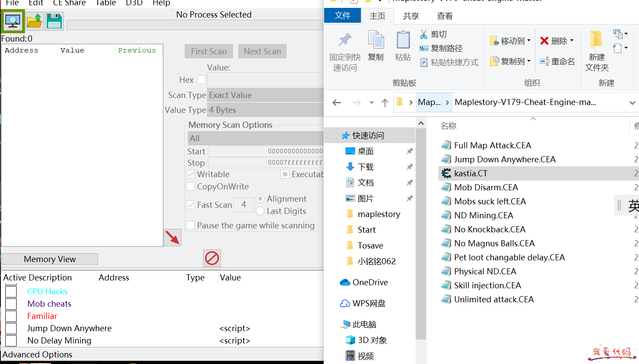Switch to the 共享 ribbon tab
Screen dimensions: 639x364
click(411, 16)
